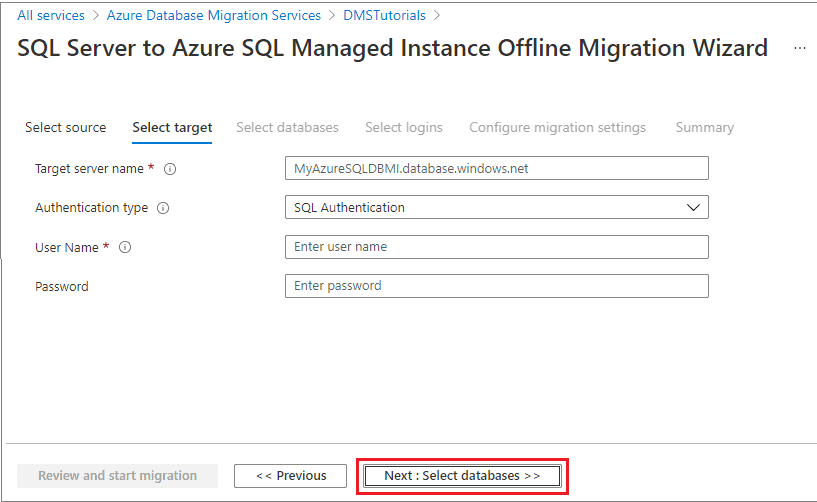The image size is (817, 502).
Task: Click the SQL Authentication dropdown chevron
Action: point(694,208)
